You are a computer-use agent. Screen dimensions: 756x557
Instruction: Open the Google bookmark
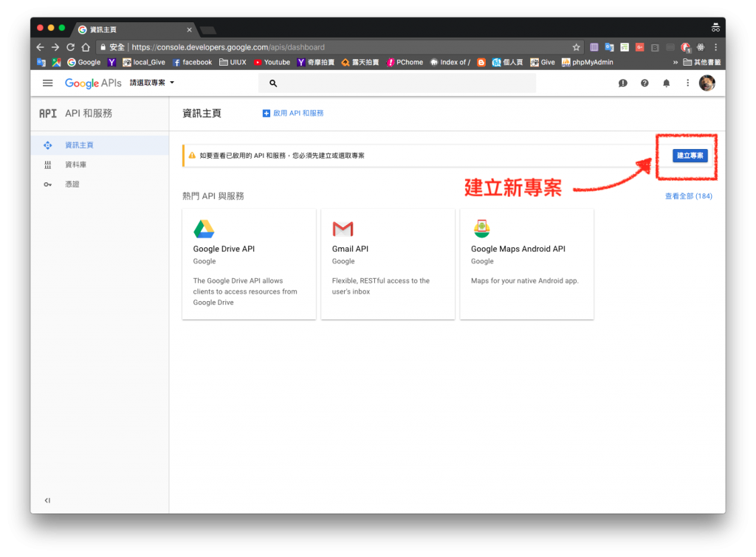pos(84,62)
